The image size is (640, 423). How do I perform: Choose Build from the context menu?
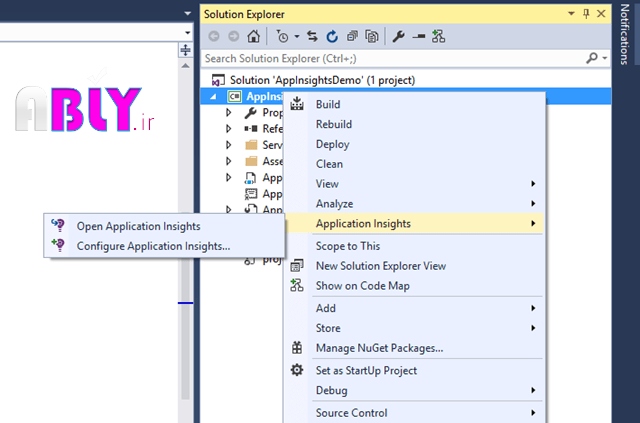coord(415,104)
